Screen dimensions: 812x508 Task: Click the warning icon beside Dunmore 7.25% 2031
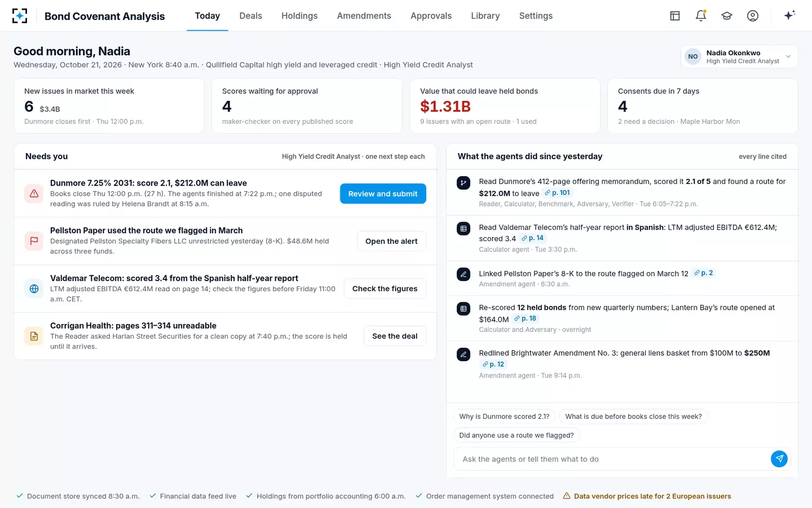34,194
